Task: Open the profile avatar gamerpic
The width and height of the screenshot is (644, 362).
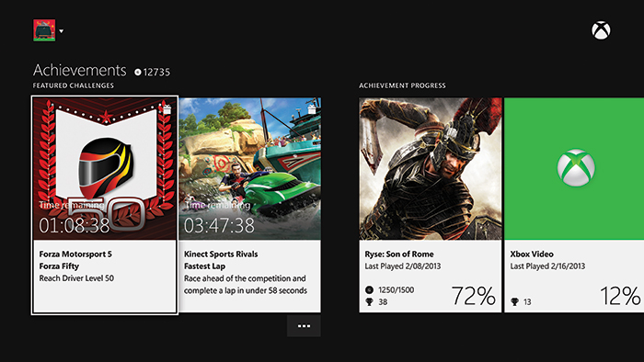Action: (x=44, y=30)
